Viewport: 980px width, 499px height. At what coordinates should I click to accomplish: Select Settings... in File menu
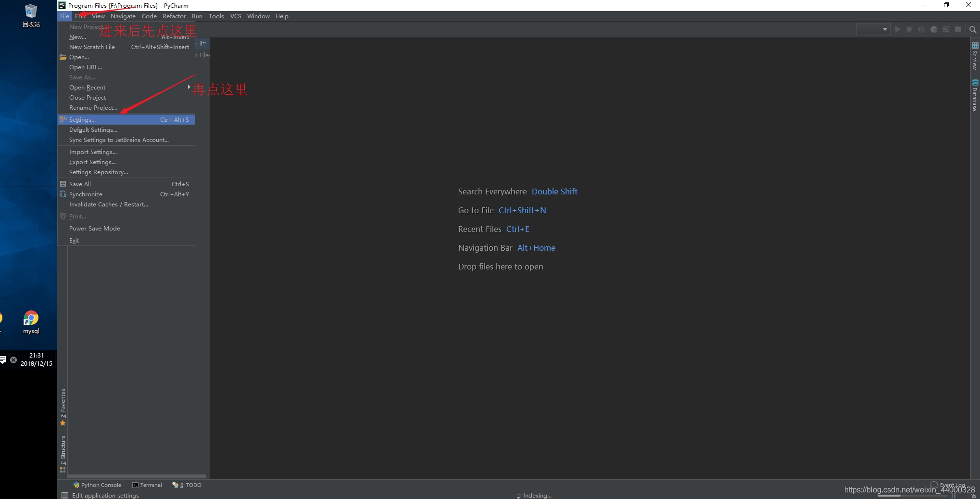(126, 119)
